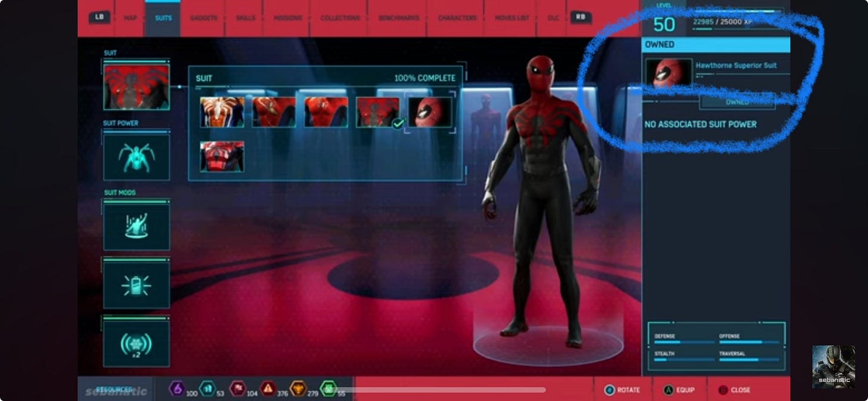
Task: Choose the suit thumbnail in second row
Action: pos(222,156)
